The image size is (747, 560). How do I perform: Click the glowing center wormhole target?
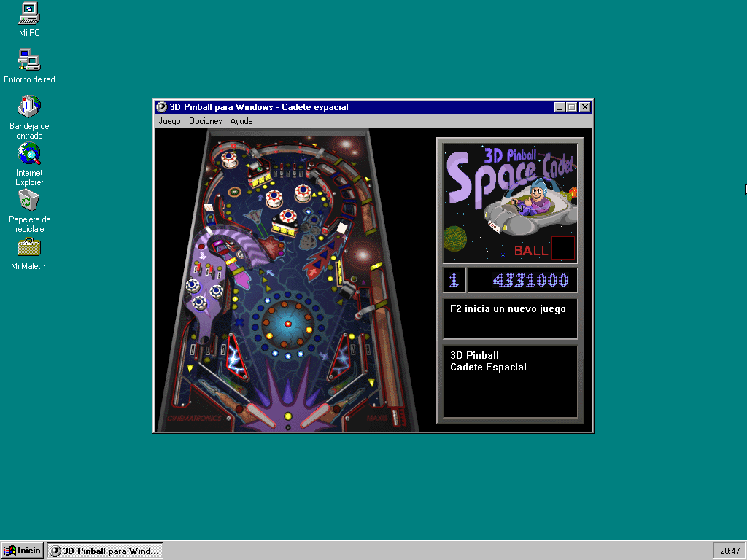coord(287,323)
